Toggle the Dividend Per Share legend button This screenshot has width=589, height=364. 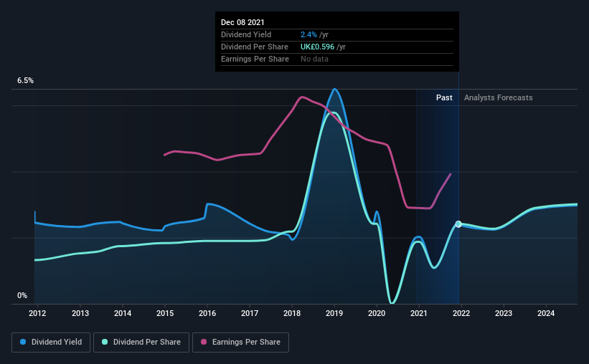coord(141,343)
